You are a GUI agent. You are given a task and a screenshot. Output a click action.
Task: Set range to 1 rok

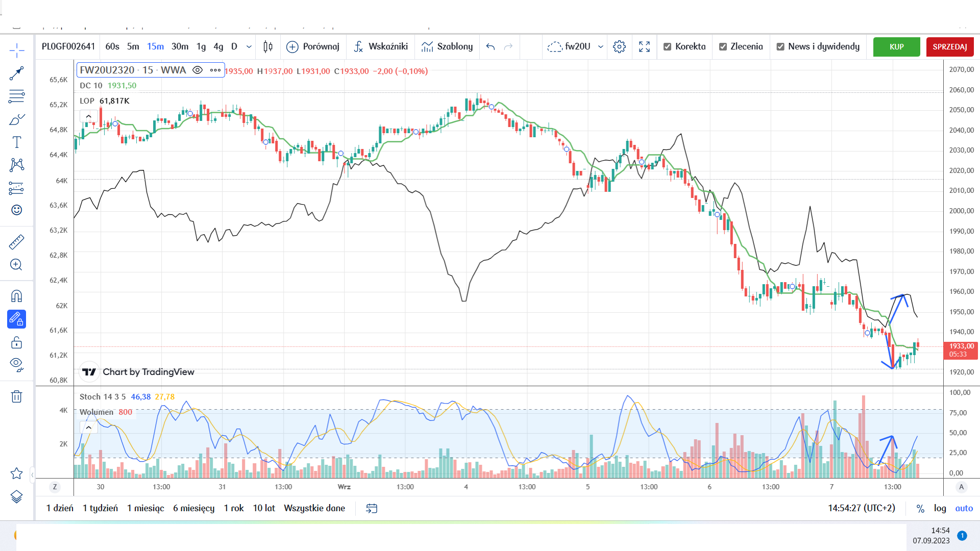coord(234,508)
